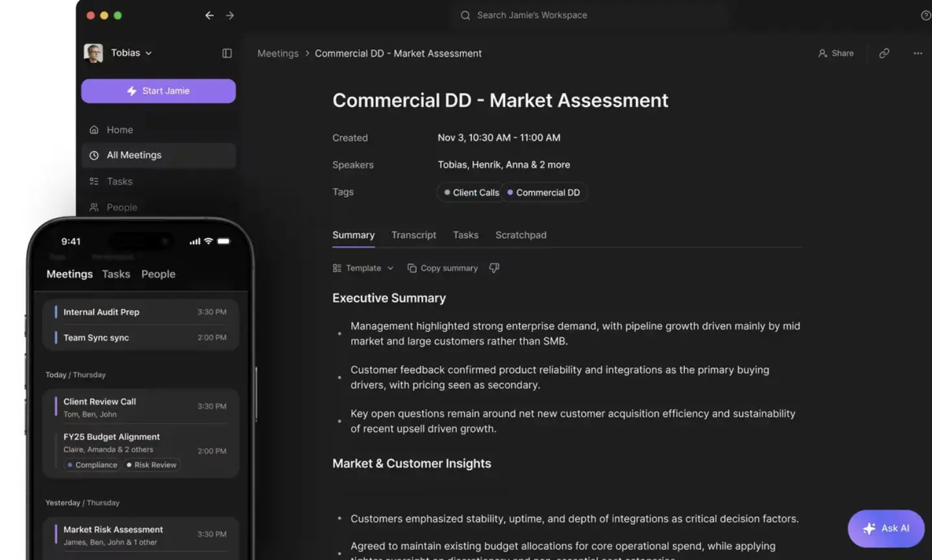932x560 pixels.
Task: Click the "Commercial DD - Market Assessment" page title
Action: point(500,101)
